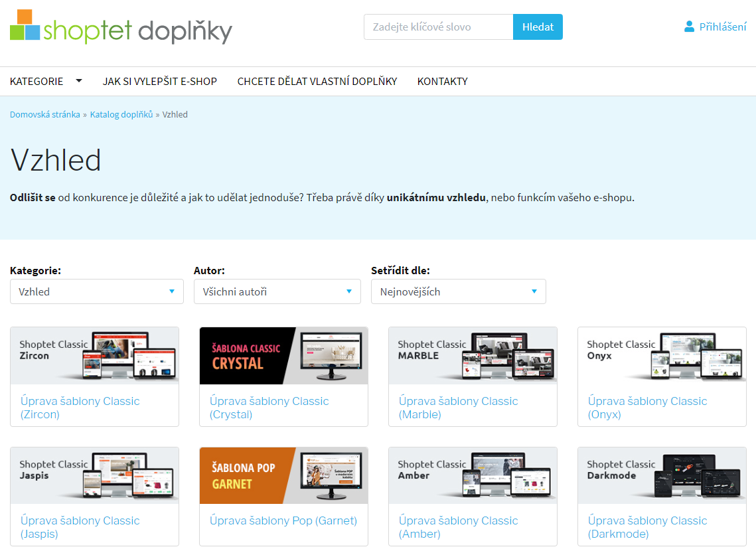Click the Shoptet Classic Darkmode thumbnail

point(662,475)
